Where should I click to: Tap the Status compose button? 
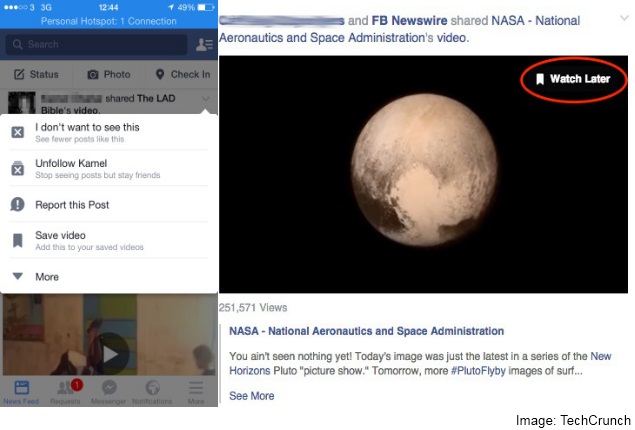coord(36,75)
